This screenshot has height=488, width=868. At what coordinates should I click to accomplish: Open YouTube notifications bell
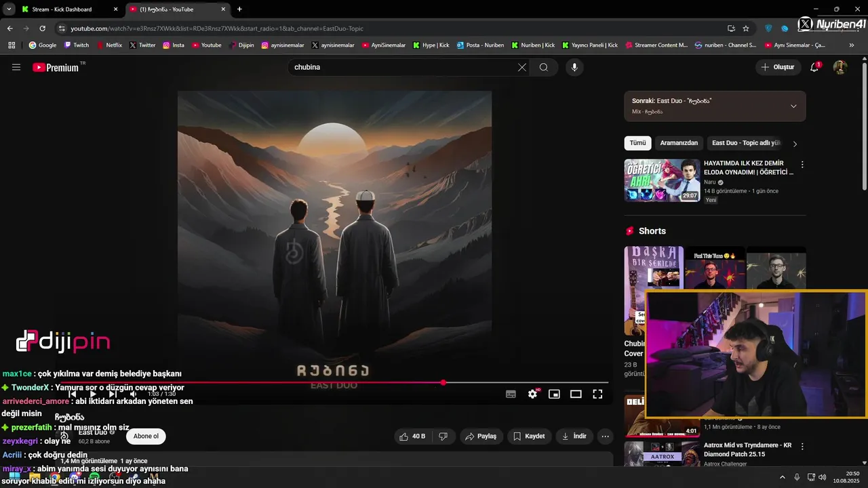tap(815, 67)
